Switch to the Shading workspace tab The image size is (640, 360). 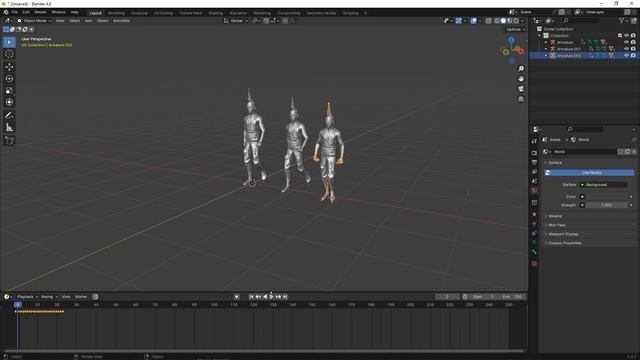pyautogui.click(x=216, y=13)
